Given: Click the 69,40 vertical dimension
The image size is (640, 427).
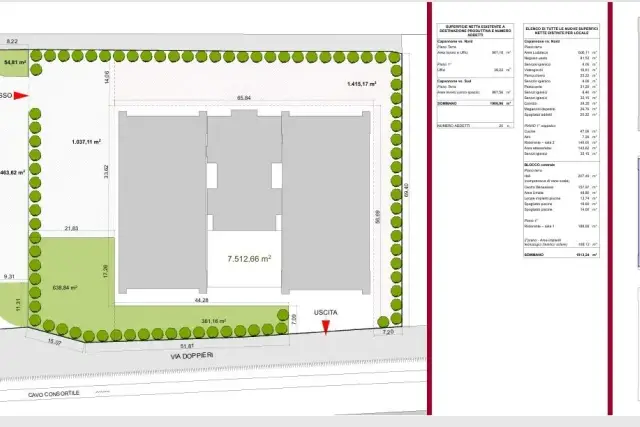Looking at the screenshot, I should [x=406, y=190].
